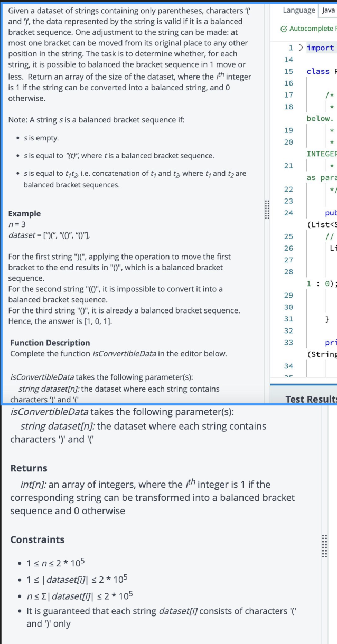Click the bullet 's is empty.'
The image size is (337, 644).
(x=41, y=138)
